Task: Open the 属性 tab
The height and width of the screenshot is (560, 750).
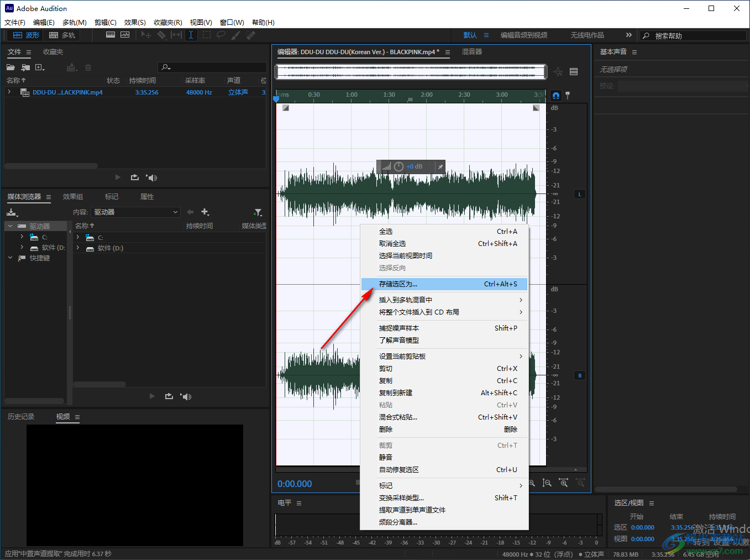Action: 147,197
